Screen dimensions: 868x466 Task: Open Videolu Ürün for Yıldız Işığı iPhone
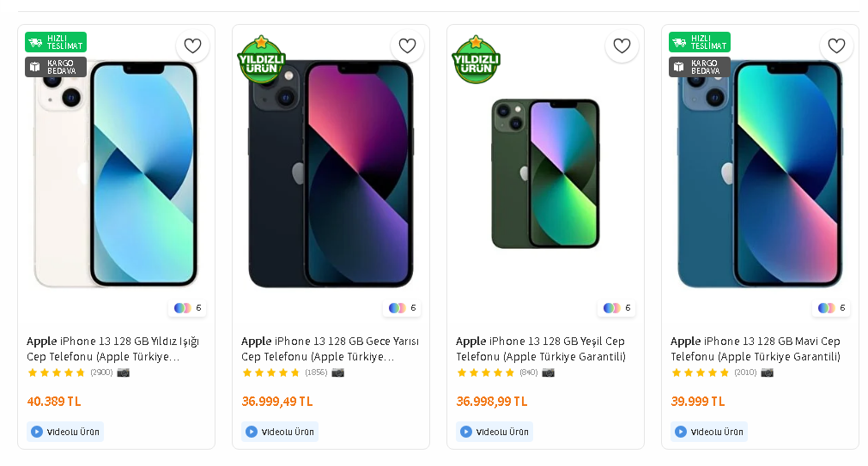[65, 432]
